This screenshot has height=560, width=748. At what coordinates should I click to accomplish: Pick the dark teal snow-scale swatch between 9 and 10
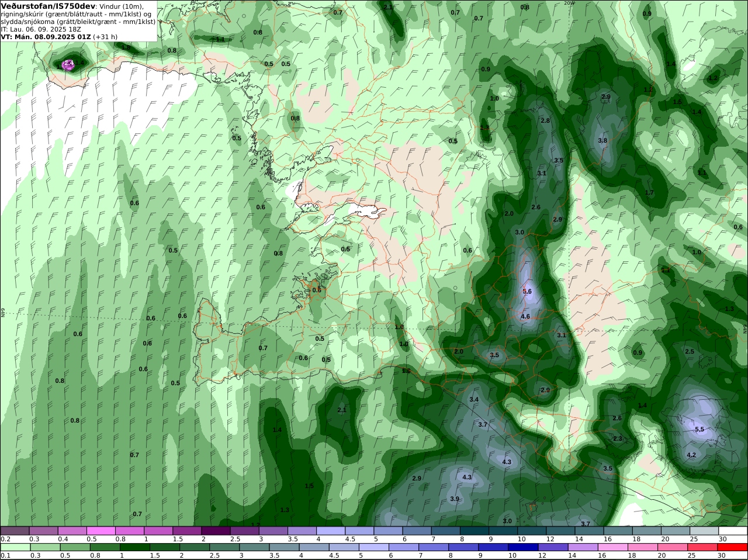pyautogui.click(x=503, y=531)
